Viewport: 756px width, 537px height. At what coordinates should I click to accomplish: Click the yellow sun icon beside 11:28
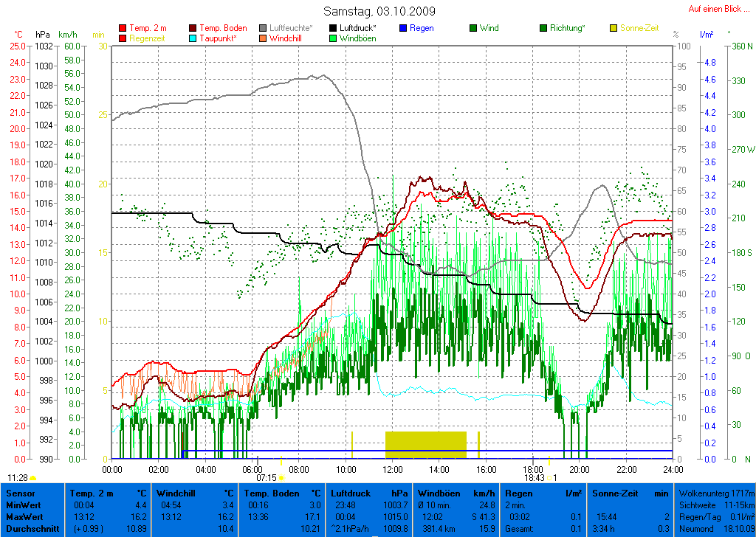click(x=32, y=478)
